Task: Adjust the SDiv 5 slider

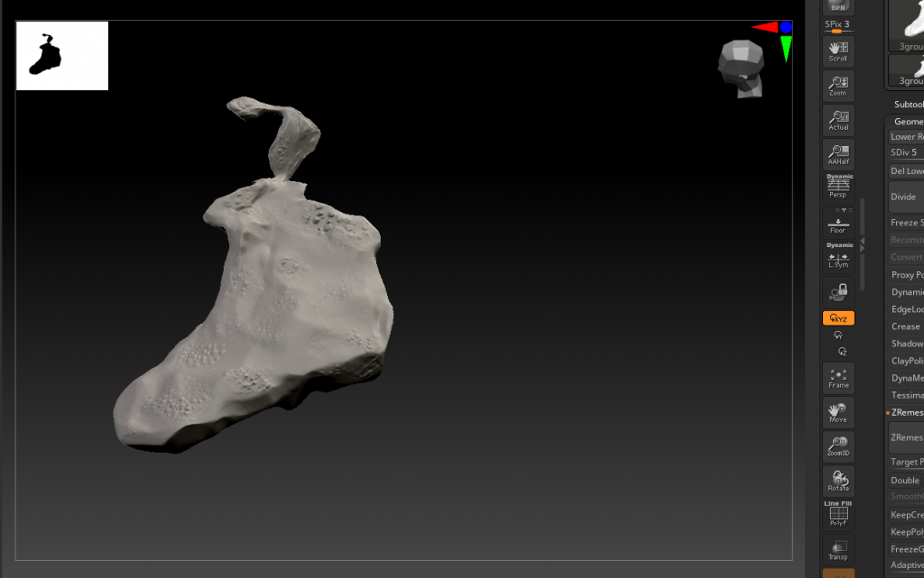Action: (905, 152)
